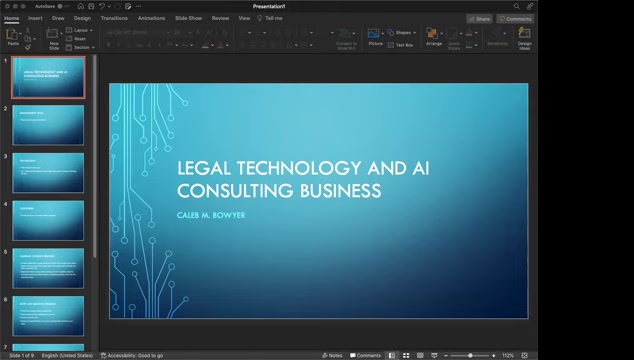Click the Arrange objects icon
This screenshot has width=634, height=360.
(x=432, y=33)
